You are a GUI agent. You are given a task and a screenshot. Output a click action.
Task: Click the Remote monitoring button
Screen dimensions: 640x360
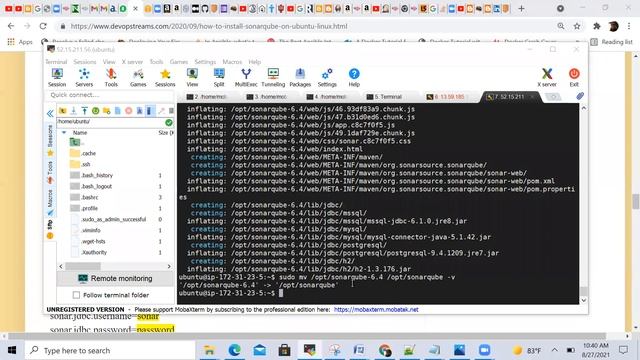[116, 278]
